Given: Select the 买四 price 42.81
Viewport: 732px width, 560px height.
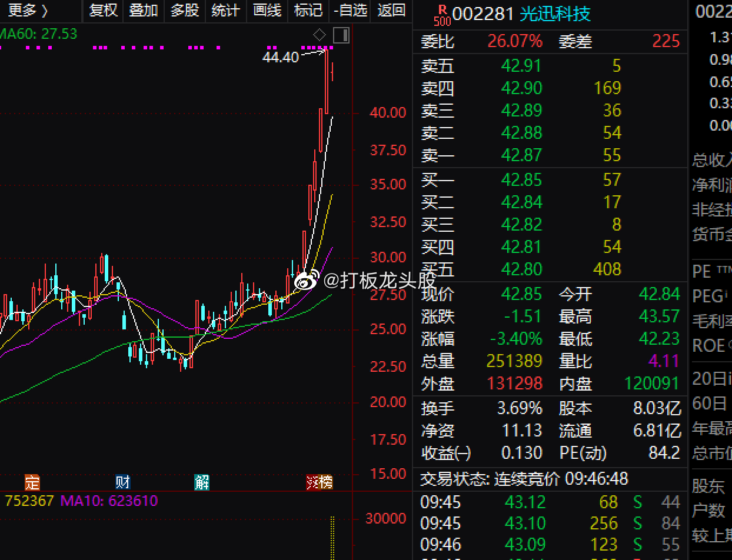Looking at the screenshot, I should pyautogui.click(x=521, y=247).
